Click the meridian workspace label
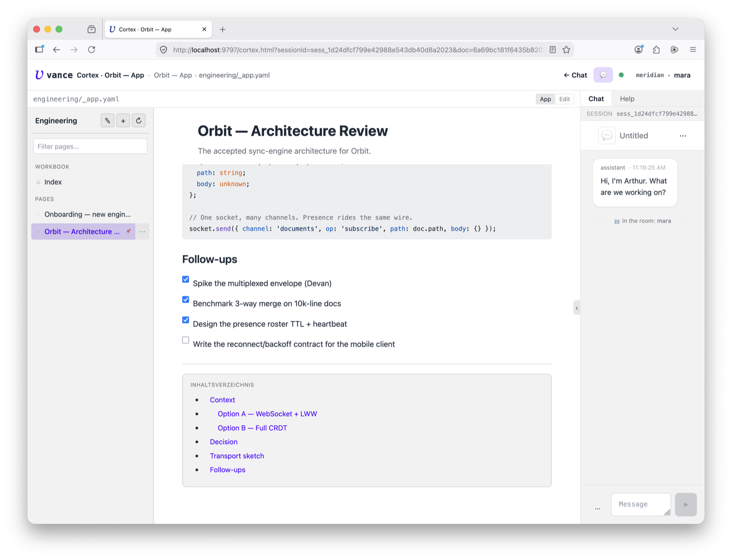The height and width of the screenshot is (560, 732). 650,75
